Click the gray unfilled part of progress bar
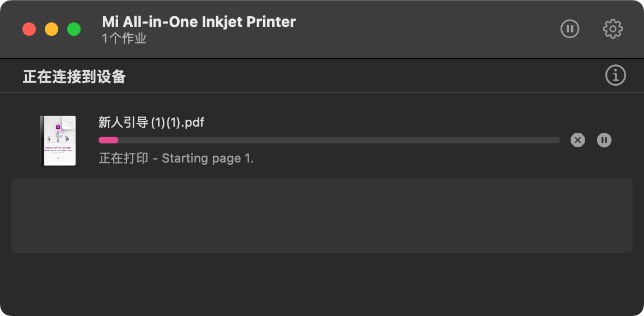The width and height of the screenshot is (644, 316). [x=336, y=140]
